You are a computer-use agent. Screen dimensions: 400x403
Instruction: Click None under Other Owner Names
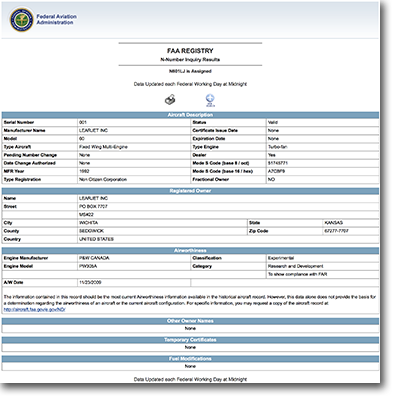pos(190,329)
